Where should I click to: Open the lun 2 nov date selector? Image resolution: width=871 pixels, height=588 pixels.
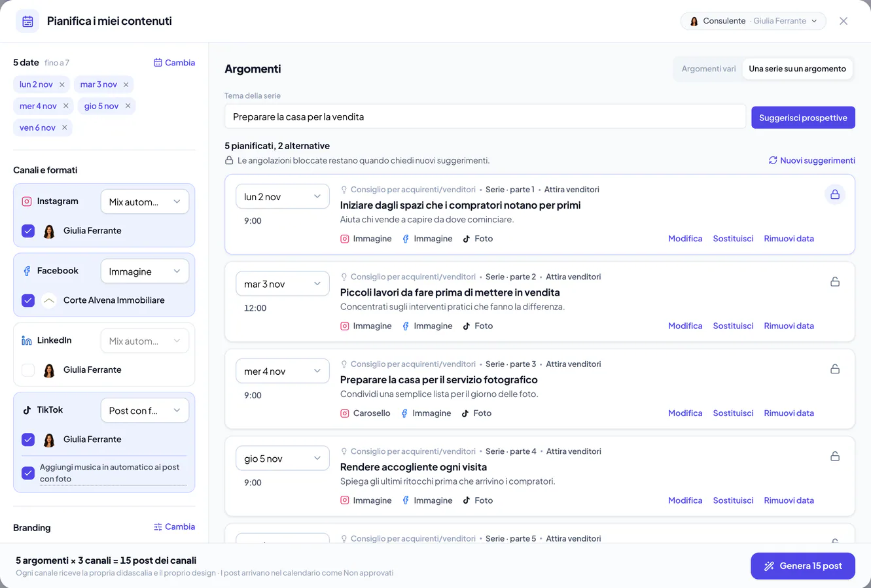coord(282,196)
